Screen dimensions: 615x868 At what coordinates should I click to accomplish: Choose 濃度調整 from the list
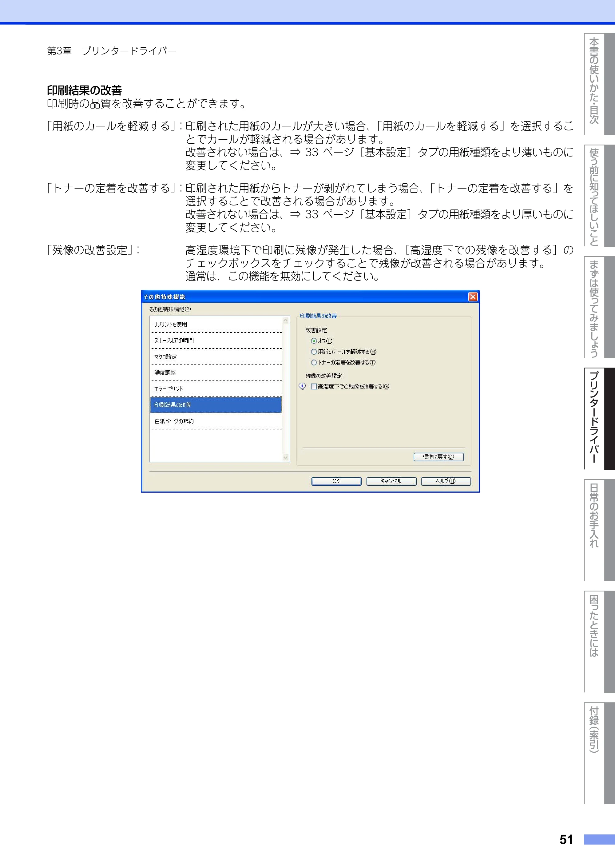click(216, 373)
